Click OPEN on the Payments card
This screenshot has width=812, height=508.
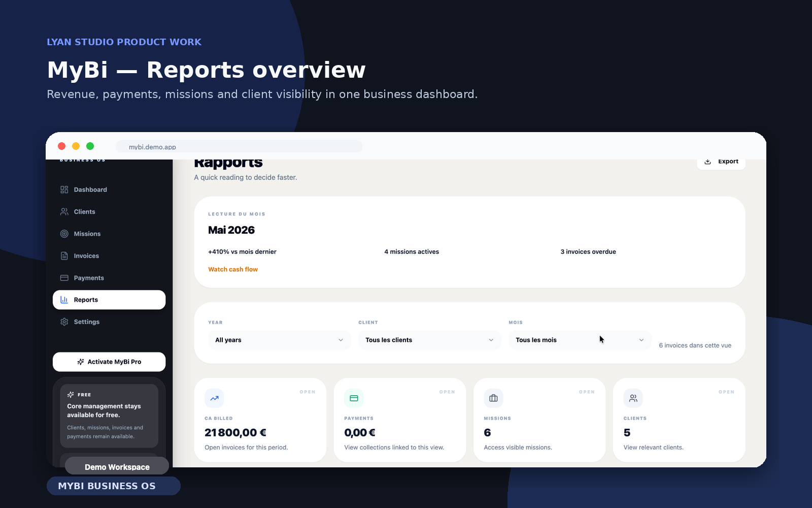click(447, 392)
